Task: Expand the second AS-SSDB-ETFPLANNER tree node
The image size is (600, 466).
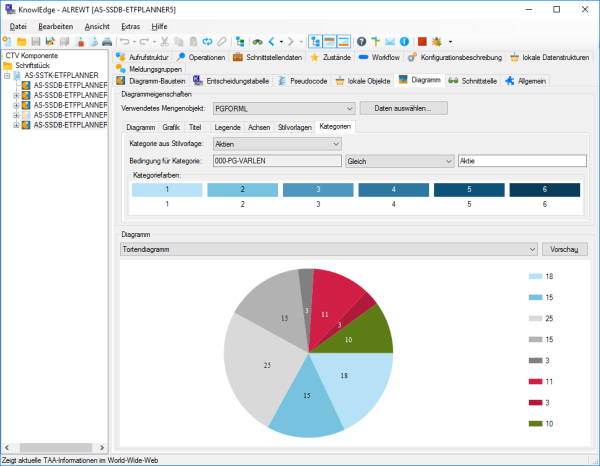Action: [x=16, y=95]
